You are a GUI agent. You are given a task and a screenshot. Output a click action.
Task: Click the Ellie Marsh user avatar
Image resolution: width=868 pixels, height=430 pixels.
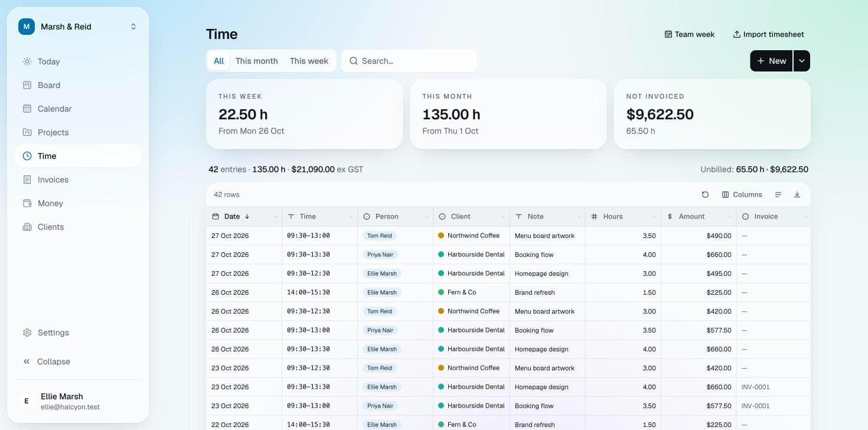pyautogui.click(x=26, y=401)
